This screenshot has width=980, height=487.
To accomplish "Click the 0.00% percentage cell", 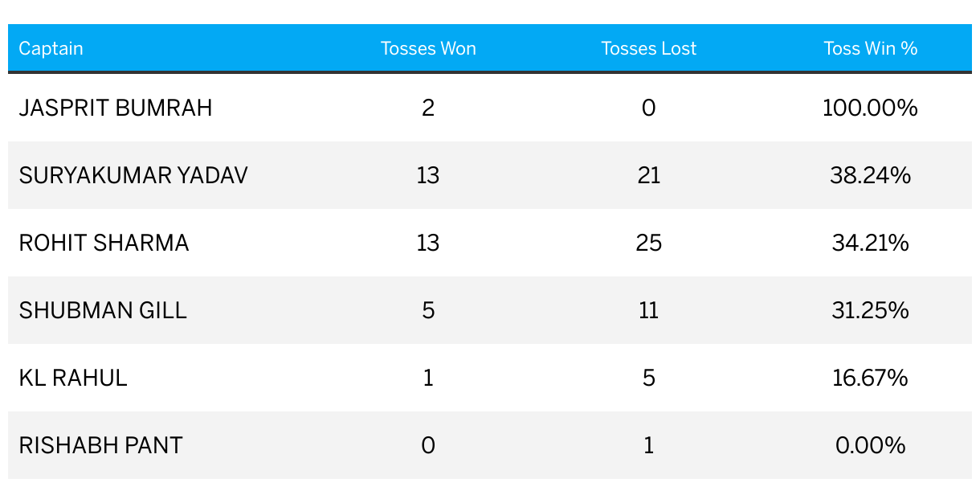I will point(870,445).
